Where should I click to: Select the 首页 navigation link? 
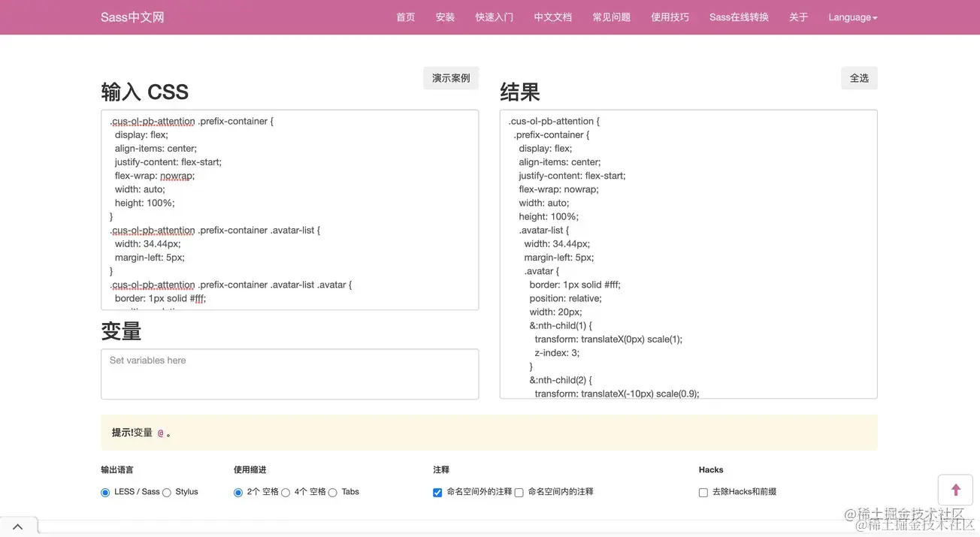click(x=405, y=17)
